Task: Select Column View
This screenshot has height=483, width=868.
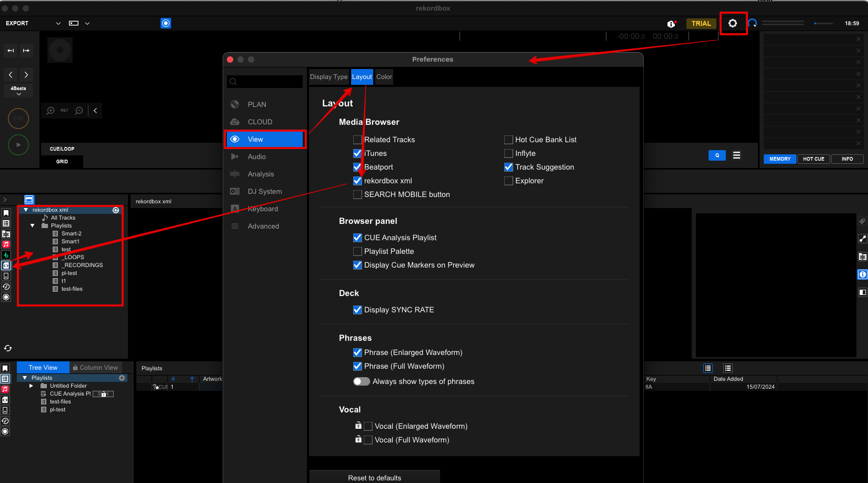Action: [96, 368]
